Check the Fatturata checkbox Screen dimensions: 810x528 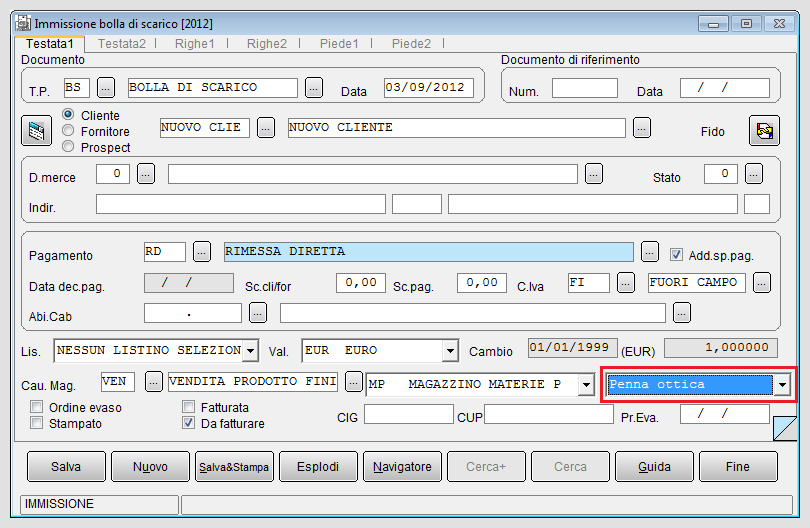click(x=188, y=407)
